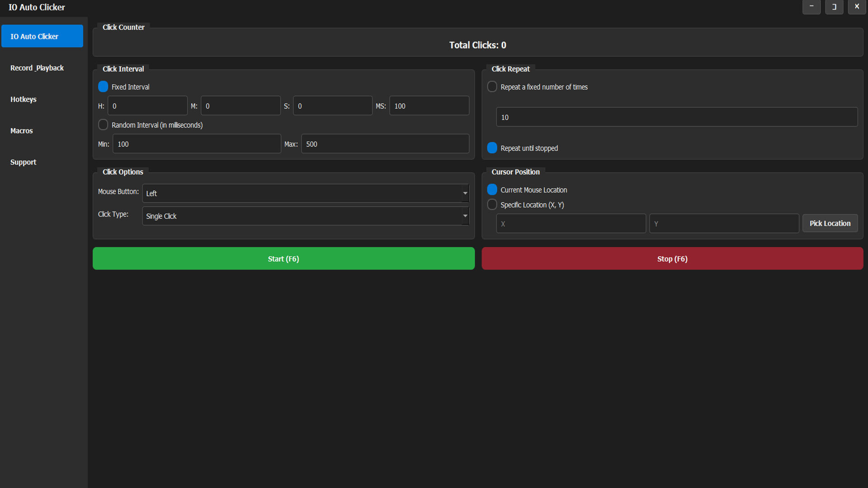Screen dimensions: 868x488
Task: Open the Hotkeys section
Action: [x=23, y=99]
